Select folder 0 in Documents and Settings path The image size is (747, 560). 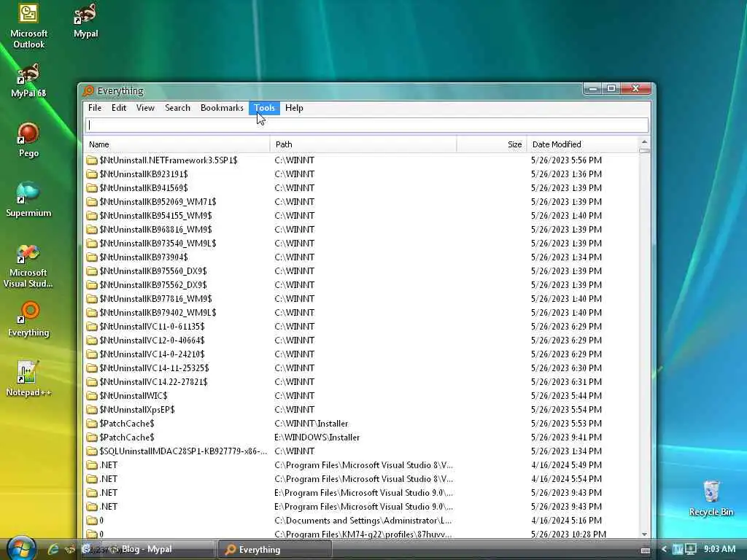361,521
